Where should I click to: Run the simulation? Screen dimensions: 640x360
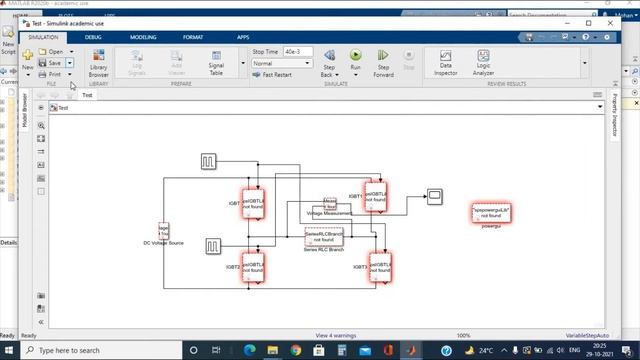[x=356, y=55]
